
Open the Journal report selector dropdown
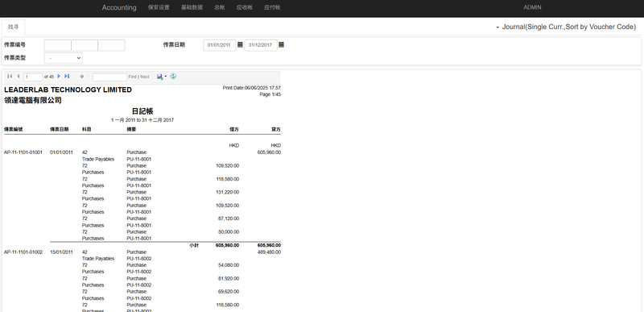pos(566,27)
